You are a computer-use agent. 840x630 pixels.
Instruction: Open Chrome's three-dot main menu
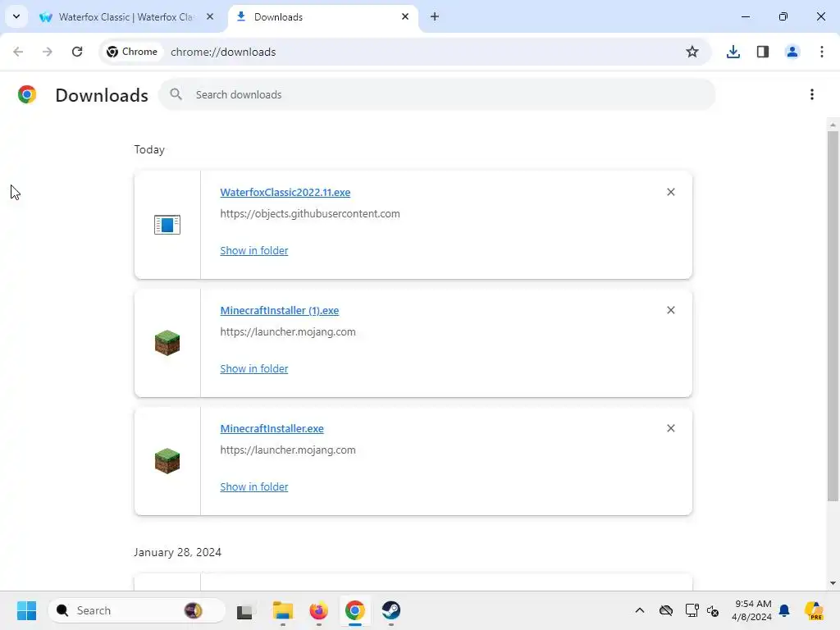[822, 52]
